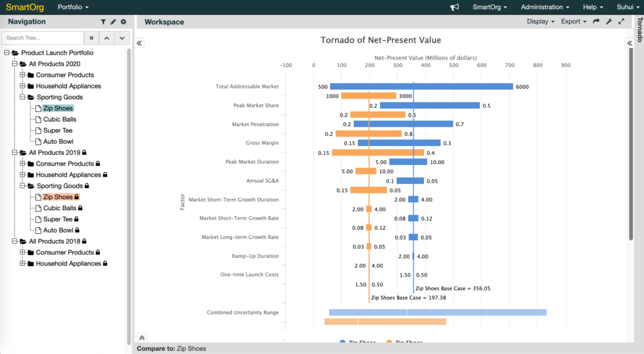Click the filter icon in Navigation header

[x=103, y=22]
